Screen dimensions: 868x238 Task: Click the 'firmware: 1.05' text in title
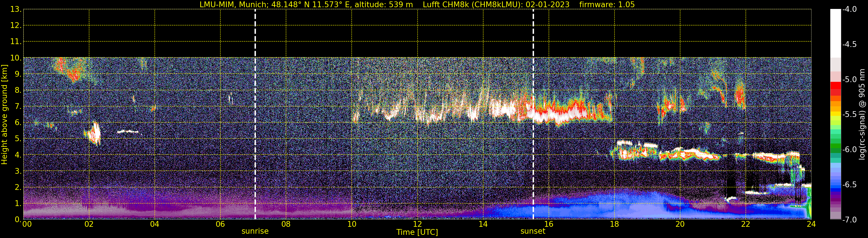pyautogui.click(x=607, y=5)
